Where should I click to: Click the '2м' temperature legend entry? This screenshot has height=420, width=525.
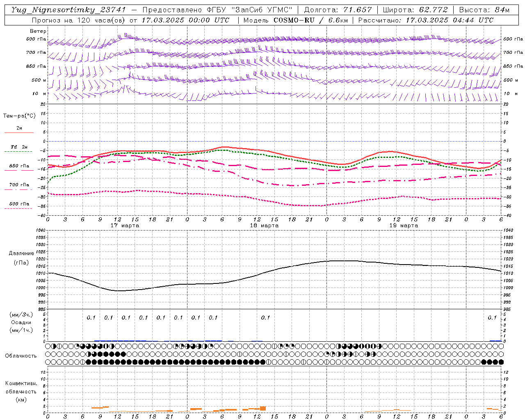coord(19,128)
